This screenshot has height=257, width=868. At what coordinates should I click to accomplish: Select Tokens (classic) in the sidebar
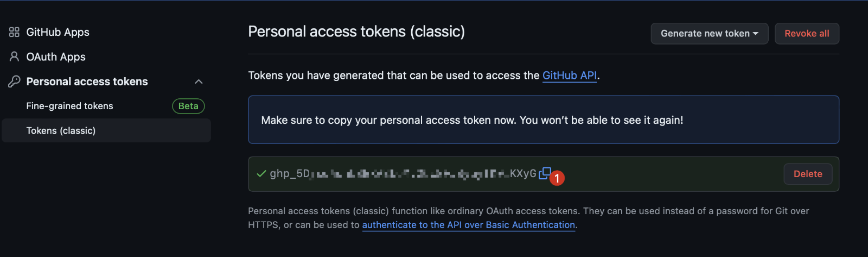tap(61, 130)
